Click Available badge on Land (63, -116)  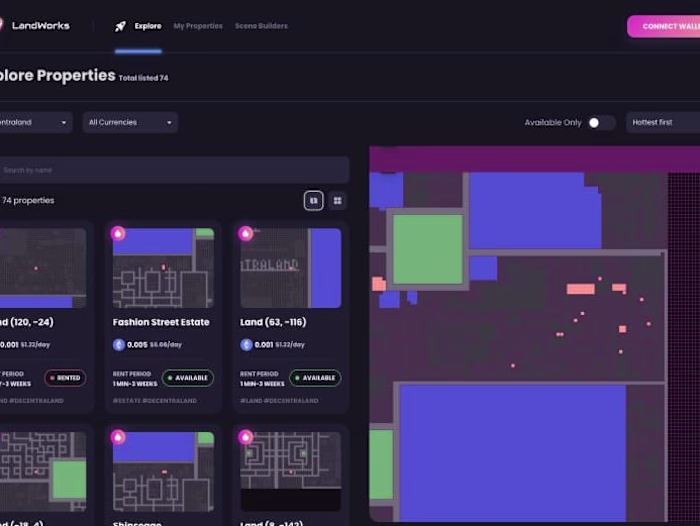315,378
